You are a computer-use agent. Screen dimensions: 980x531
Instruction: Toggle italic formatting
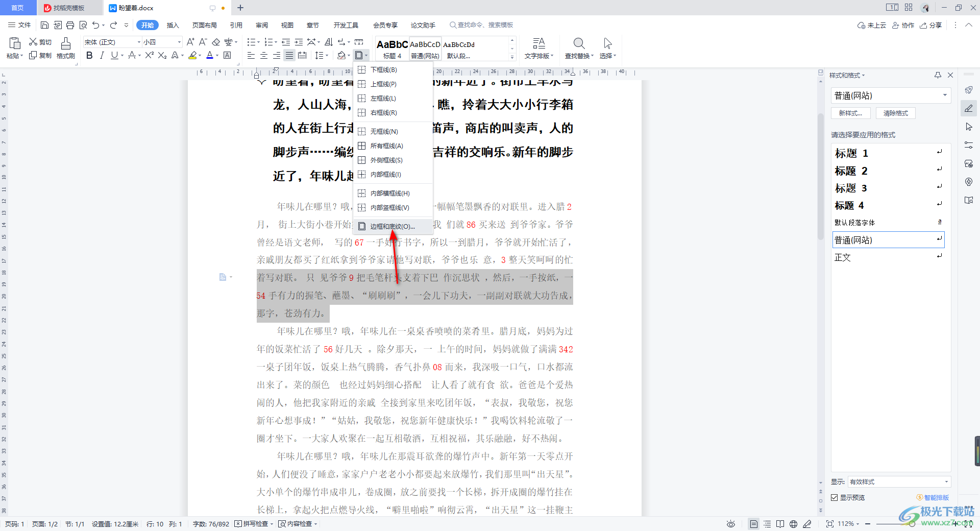pos(102,55)
